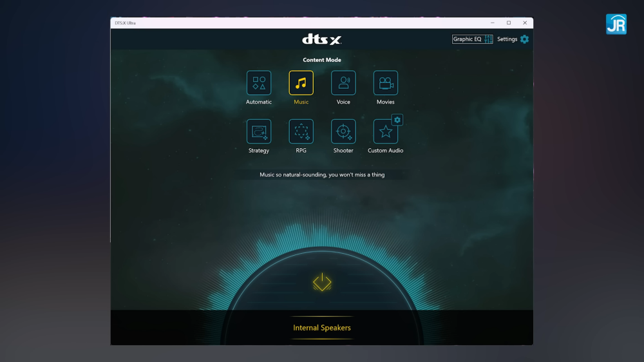The width and height of the screenshot is (644, 362).
Task: Minimize the DTS:X Ultra window
Action: [493, 23]
